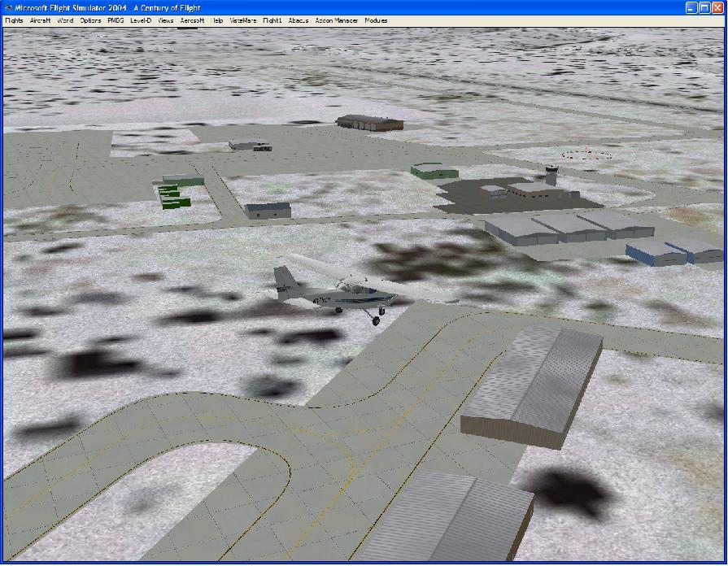
Task: Open the Addon Manager menu
Action: pos(336,20)
